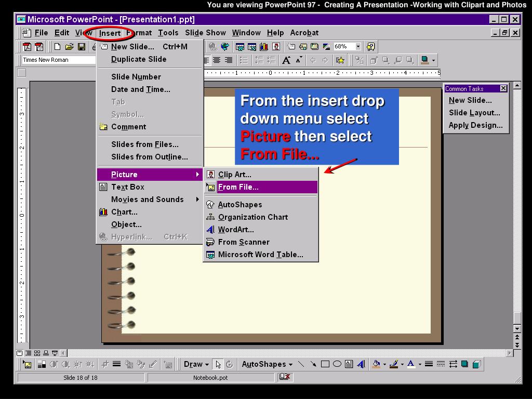Toggle Black and White view
Screen dimensions: 532x399
[326, 46]
